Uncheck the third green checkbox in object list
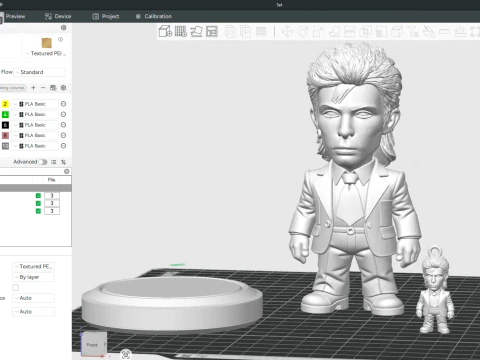 pos(38,211)
